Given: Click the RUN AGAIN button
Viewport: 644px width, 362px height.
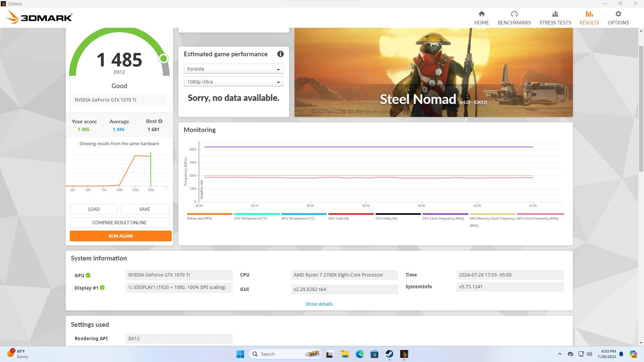Looking at the screenshot, I should coord(121,236).
